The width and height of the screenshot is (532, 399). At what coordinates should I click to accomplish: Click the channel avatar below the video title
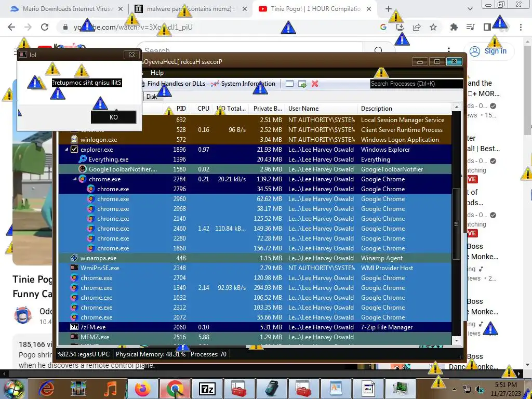click(23, 315)
